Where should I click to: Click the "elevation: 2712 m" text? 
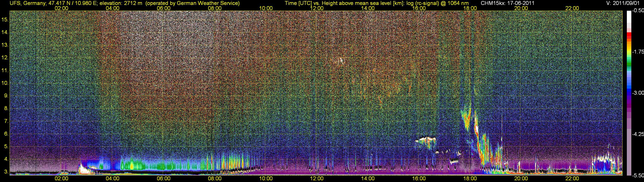(121, 3)
